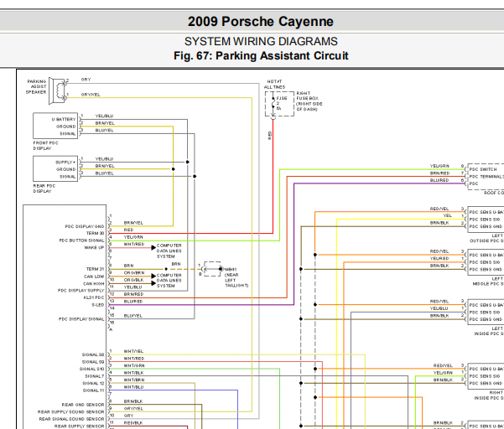Viewport: 504px width, 429px height.
Task: Select the 'REAR GND SENSOR' label
Action: click(x=83, y=405)
